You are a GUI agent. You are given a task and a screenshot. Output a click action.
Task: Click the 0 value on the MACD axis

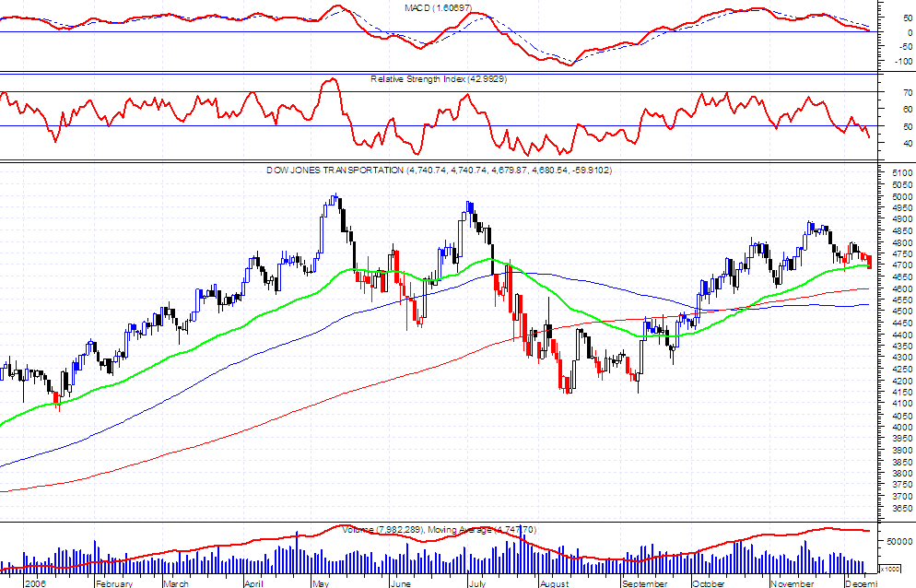coord(910,33)
